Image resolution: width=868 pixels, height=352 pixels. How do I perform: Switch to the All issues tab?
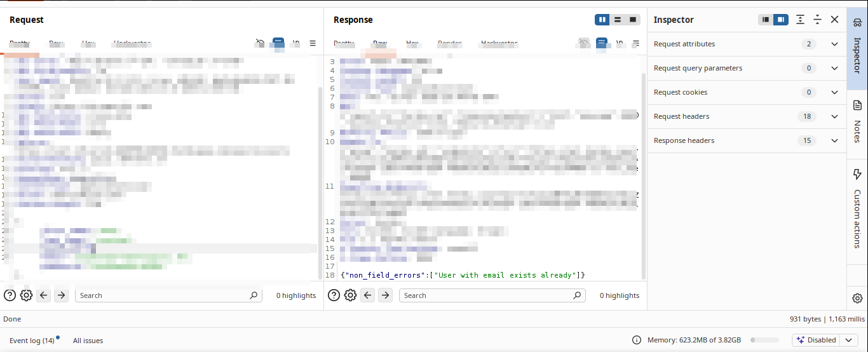click(88, 341)
